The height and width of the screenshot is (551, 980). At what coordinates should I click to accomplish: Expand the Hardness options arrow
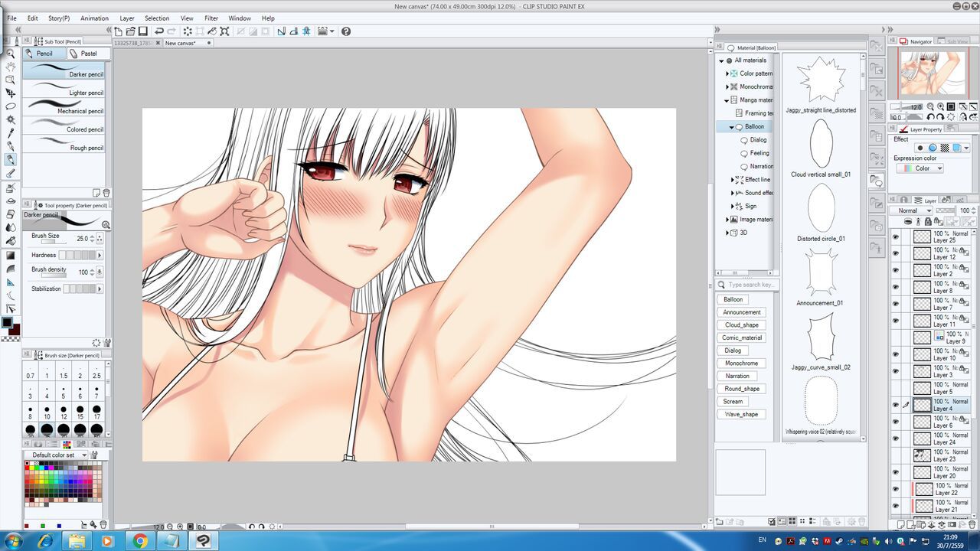coord(100,255)
